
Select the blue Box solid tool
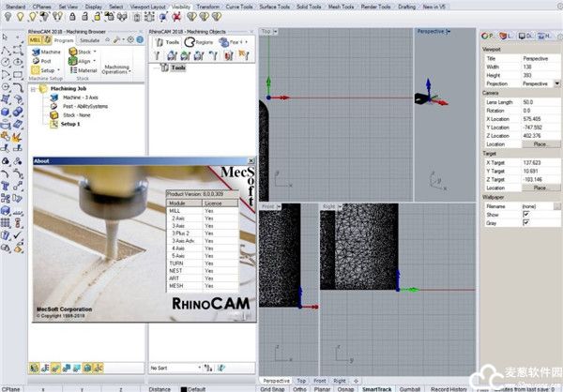coord(6,112)
